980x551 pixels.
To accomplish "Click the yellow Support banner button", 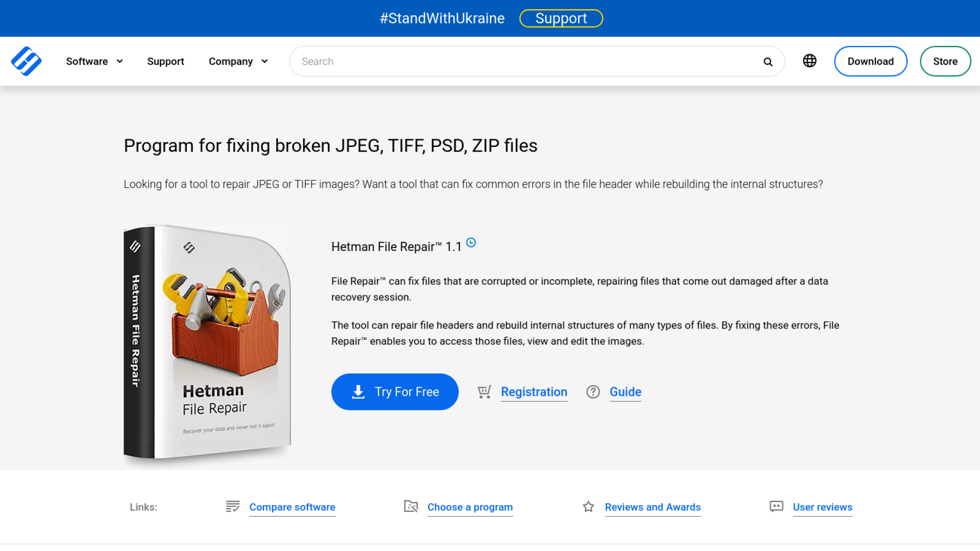I will pos(561,18).
